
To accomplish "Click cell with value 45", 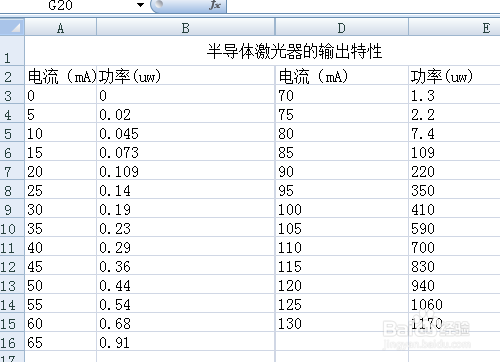I will (61, 265).
